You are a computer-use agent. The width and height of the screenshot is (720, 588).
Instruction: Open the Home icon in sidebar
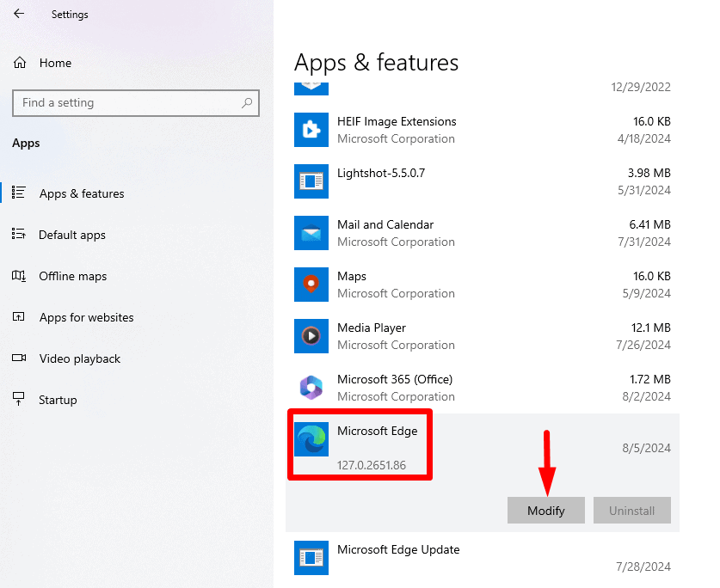(x=20, y=63)
